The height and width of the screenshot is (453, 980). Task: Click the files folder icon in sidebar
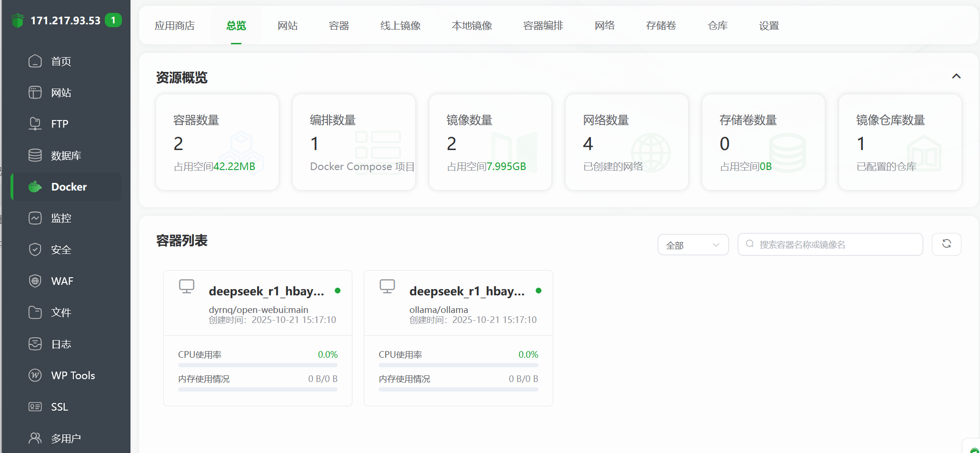35,312
